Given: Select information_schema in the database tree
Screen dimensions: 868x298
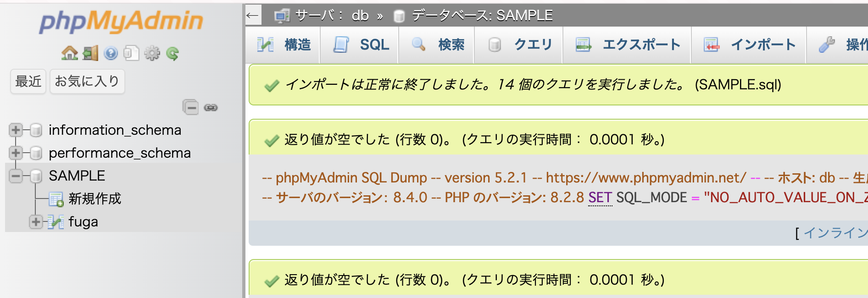Looking at the screenshot, I should [115, 130].
